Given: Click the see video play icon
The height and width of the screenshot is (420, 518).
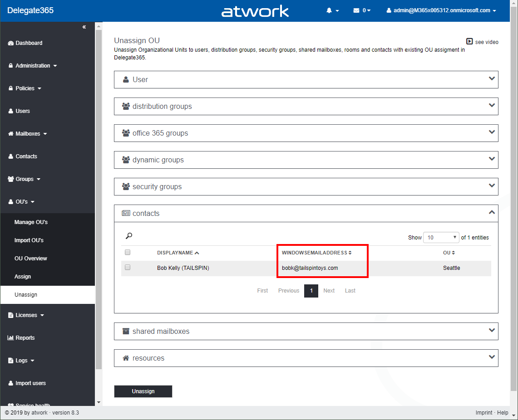Looking at the screenshot, I should (470, 42).
